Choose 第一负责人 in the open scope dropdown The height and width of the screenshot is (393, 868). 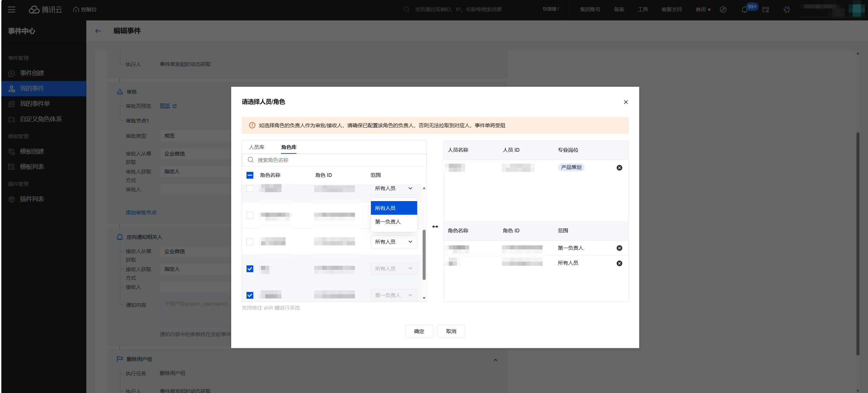pyautogui.click(x=393, y=222)
